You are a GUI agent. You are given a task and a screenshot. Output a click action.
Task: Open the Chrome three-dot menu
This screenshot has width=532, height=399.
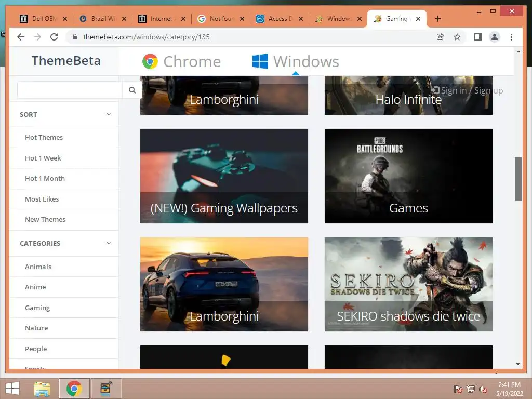(511, 37)
